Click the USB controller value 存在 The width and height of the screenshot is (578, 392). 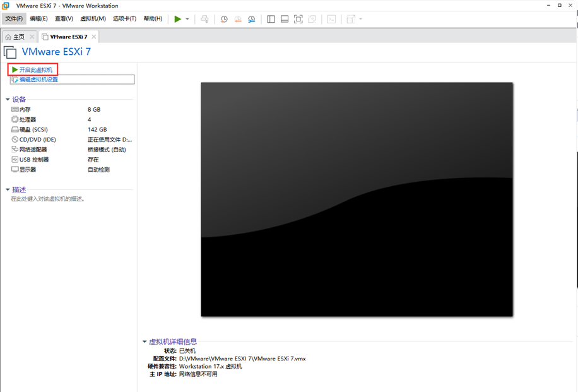(x=93, y=159)
